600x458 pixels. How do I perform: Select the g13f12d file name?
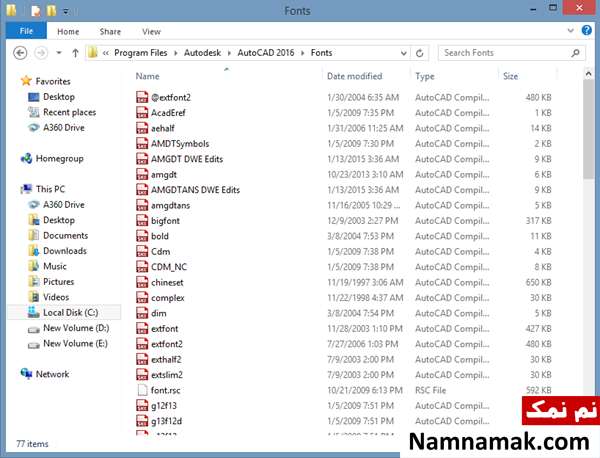click(166, 421)
